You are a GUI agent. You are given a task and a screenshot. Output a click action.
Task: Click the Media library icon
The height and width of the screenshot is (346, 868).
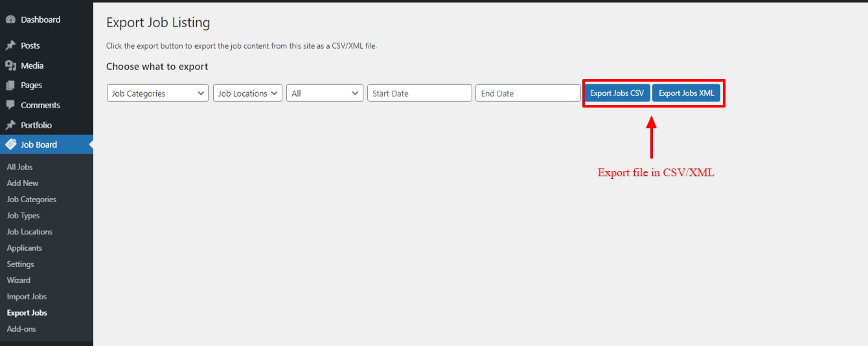10,65
